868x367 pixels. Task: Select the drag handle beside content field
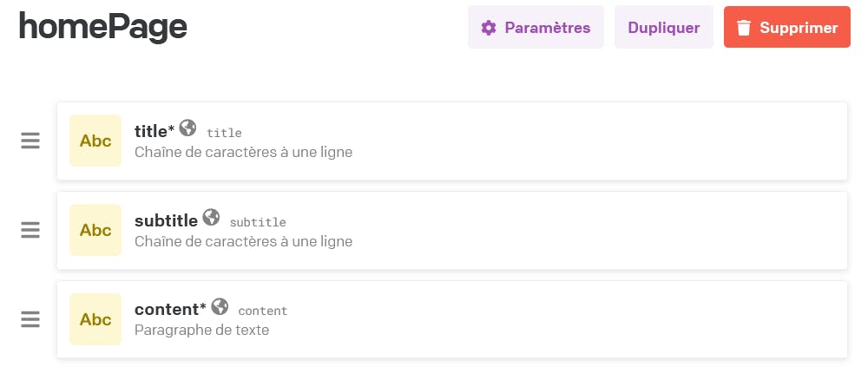point(30,319)
